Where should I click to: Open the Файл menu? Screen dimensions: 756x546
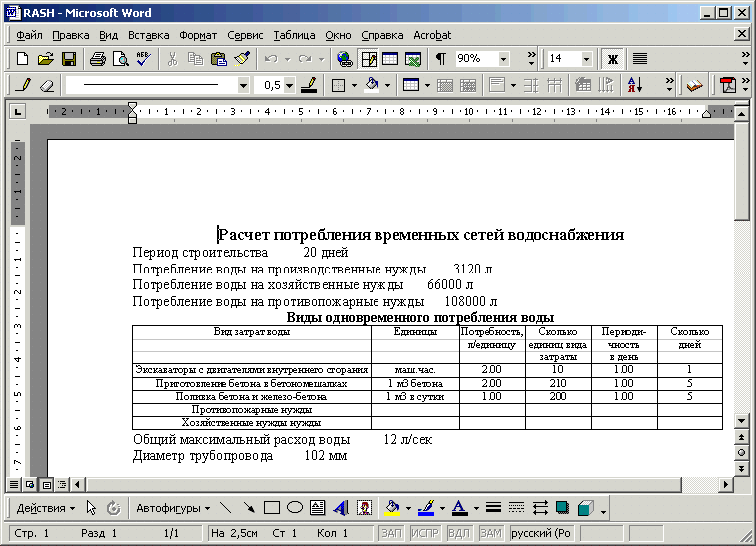click(29, 35)
